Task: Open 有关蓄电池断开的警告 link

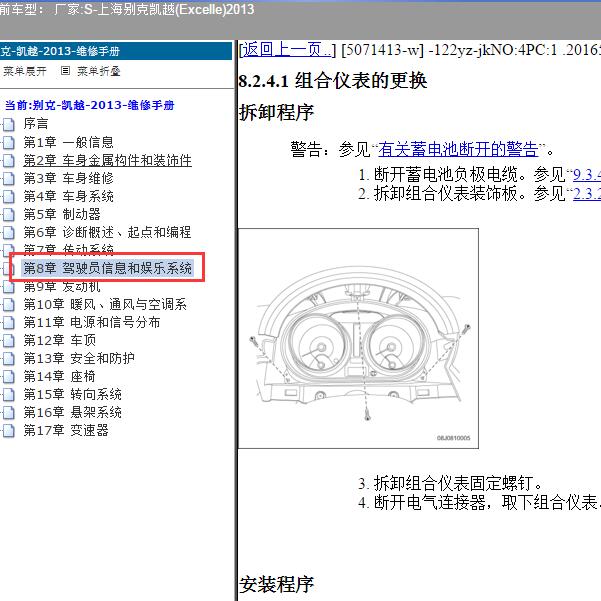Action: click(x=458, y=149)
